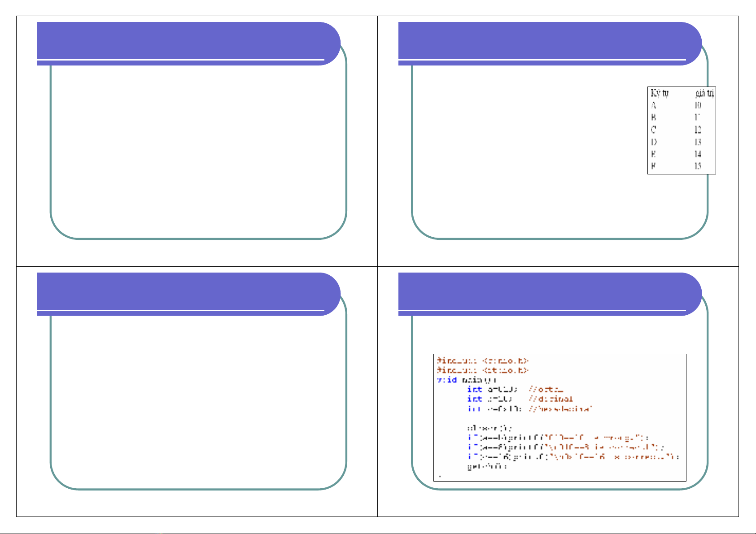
Task: Select value 12 in the hex table
Action: coord(698,130)
